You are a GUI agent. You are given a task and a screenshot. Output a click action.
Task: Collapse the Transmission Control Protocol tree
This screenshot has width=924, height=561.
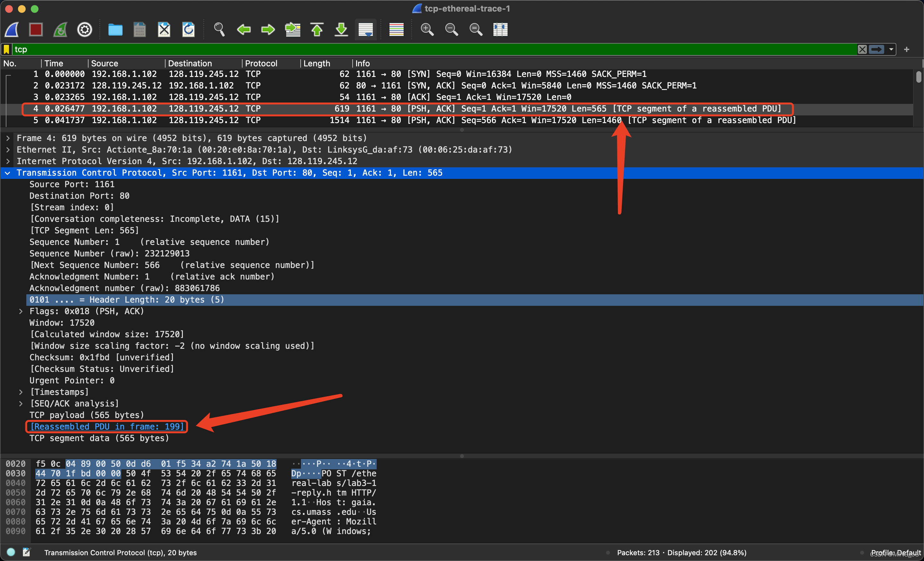coord(8,173)
